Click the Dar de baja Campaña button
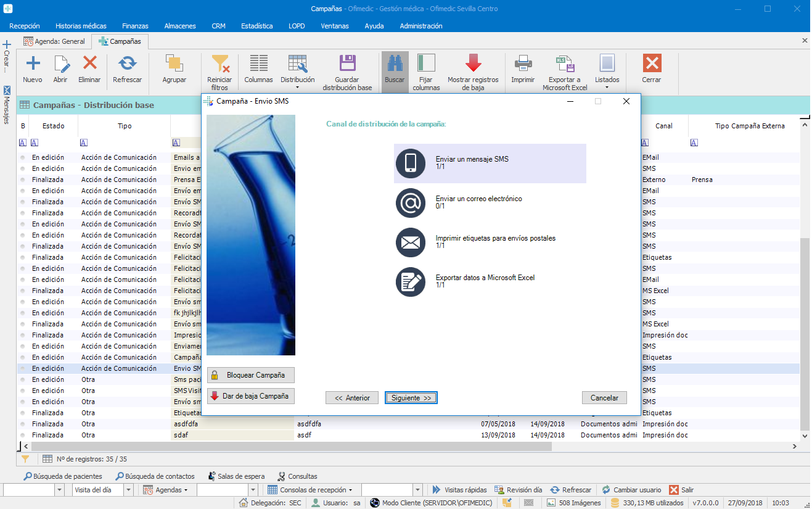This screenshot has width=812, height=509. [251, 396]
